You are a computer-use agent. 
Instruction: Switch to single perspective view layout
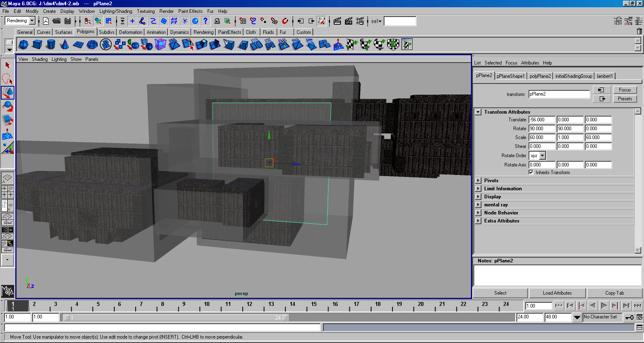pos(8,178)
